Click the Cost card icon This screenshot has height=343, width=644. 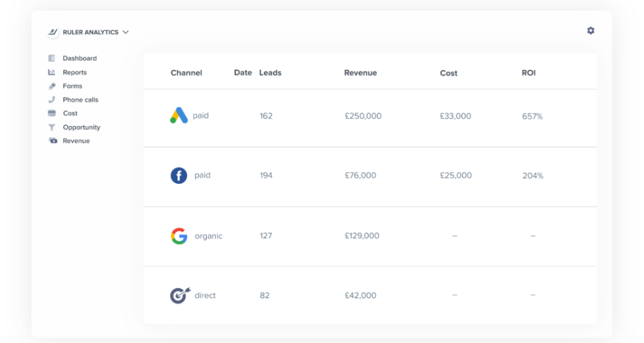click(52, 113)
